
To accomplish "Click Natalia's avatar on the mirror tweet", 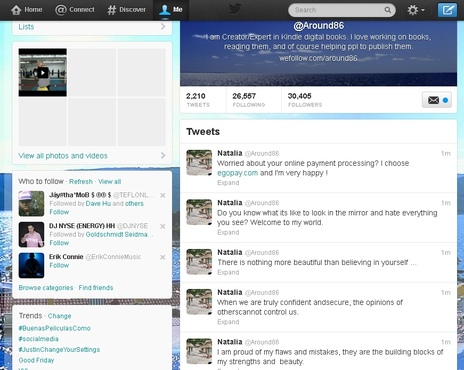I will click(x=199, y=212).
